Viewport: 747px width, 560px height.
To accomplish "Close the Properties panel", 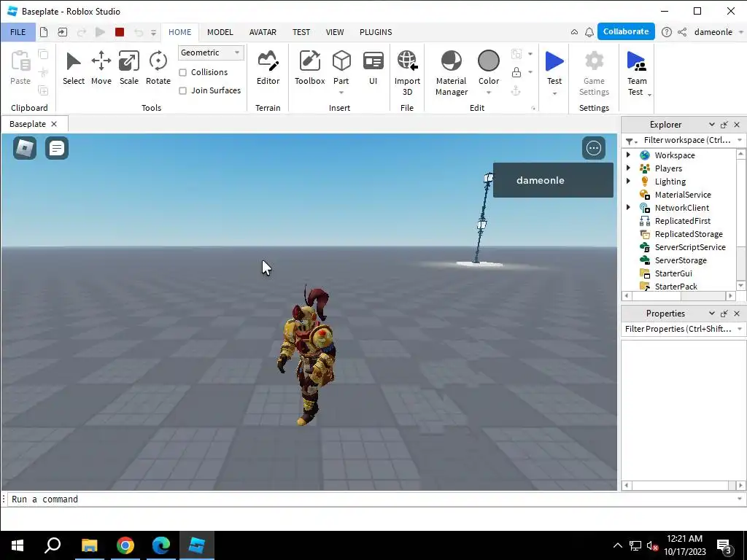I will 737,314.
